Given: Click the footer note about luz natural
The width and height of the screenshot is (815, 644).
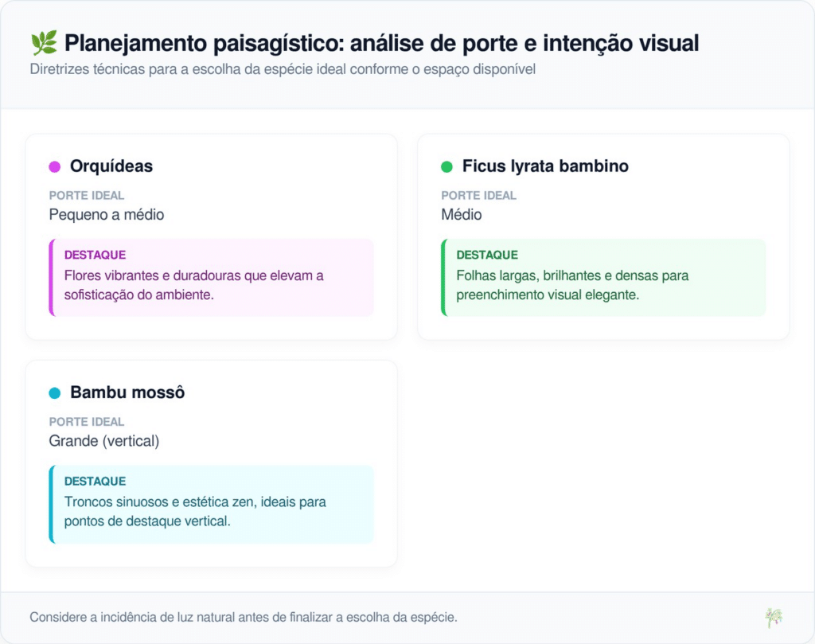Looking at the screenshot, I should 244,618.
